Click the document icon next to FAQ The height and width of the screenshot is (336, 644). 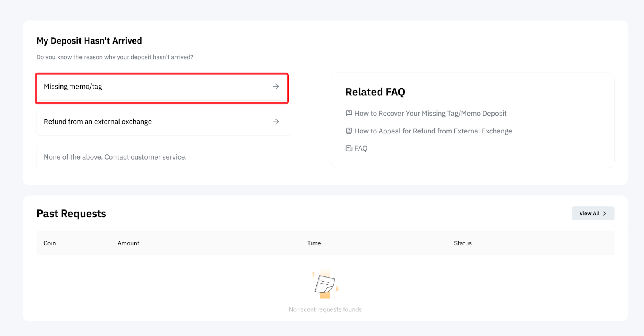tap(349, 149)
